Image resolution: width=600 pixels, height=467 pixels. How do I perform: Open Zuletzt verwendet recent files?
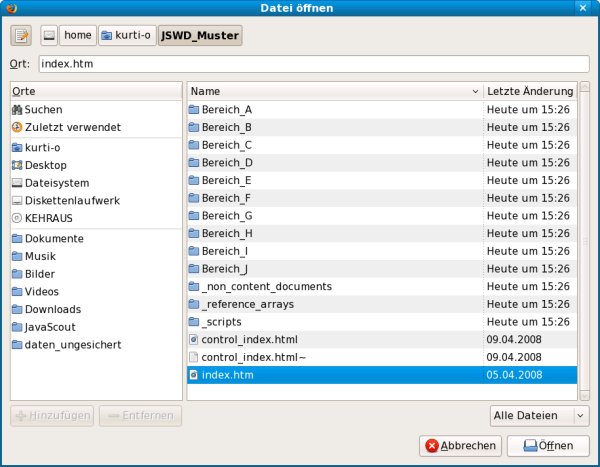(72, 128)
